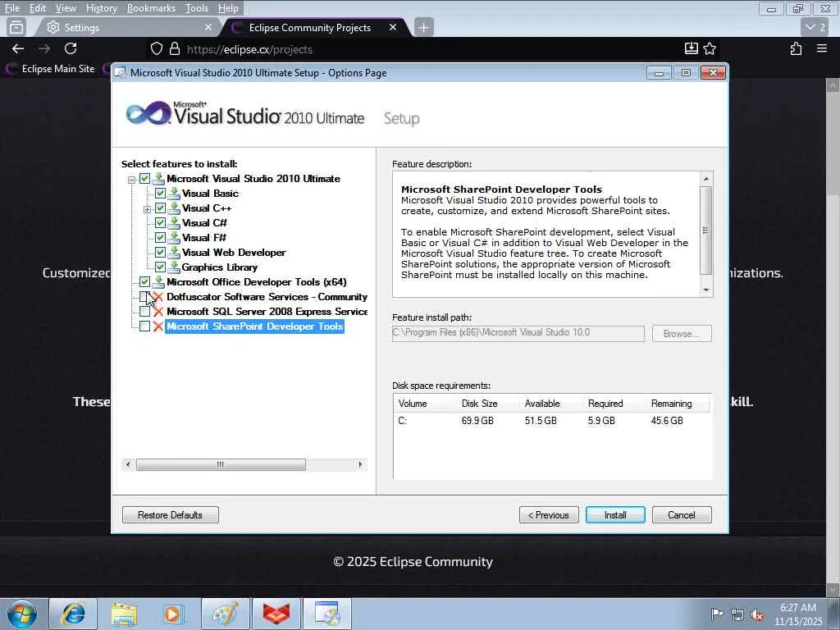The height and width of the screenshot is (630, 840).
Task: Click the red X icon beside Dotfuscator
Action: tap(158, 297)
